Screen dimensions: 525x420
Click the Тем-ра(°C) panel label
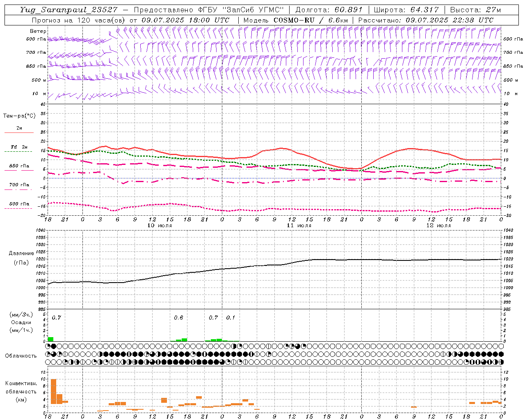[x=19, y=116]
